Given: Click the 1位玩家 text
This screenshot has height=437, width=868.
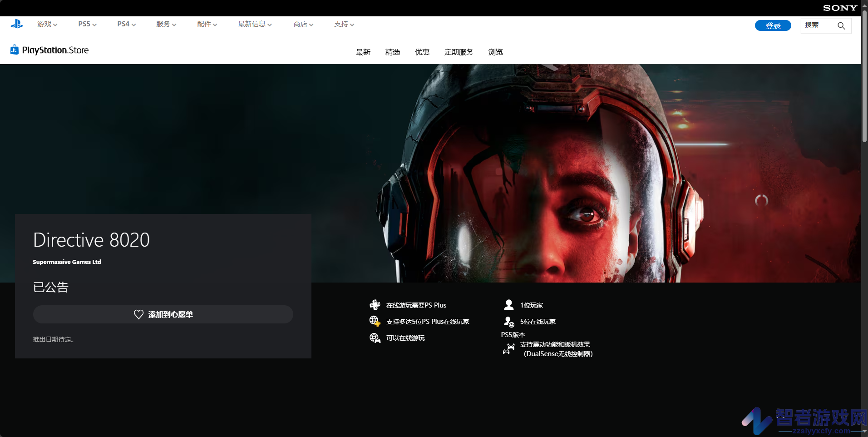Looking at the screenshot, I should pyautogui.click(x=532, y=305).
